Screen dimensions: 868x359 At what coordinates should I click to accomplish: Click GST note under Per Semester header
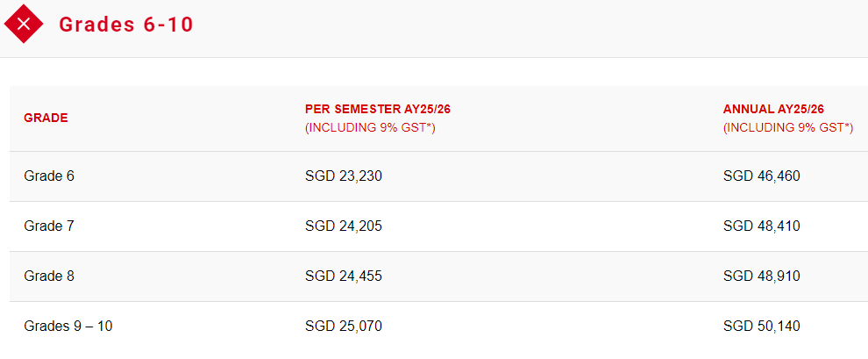click(x=370, y=128)
